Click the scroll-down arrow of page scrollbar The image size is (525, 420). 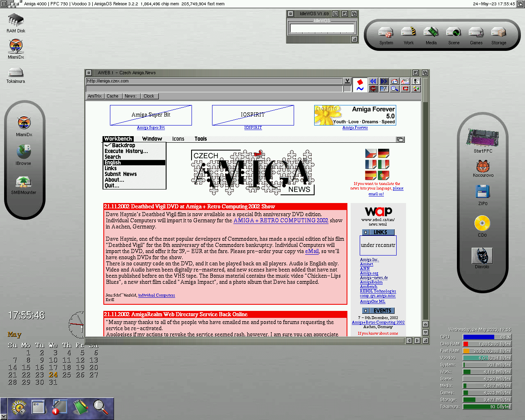coord(425,332)
